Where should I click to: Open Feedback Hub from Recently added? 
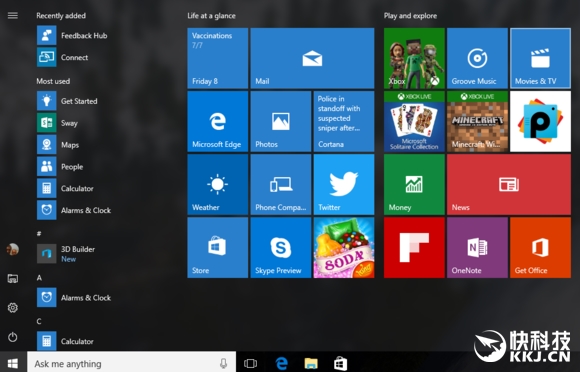(72, 35)
